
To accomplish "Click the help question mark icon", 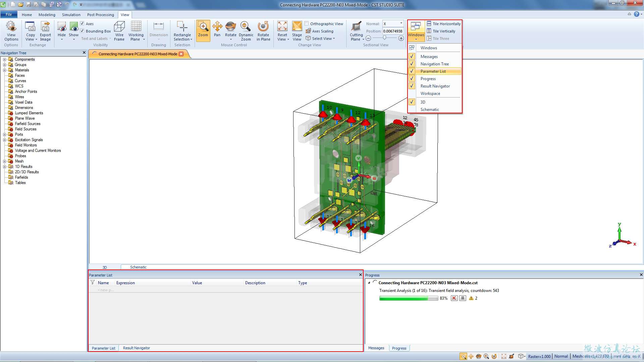I will [636, 14].
